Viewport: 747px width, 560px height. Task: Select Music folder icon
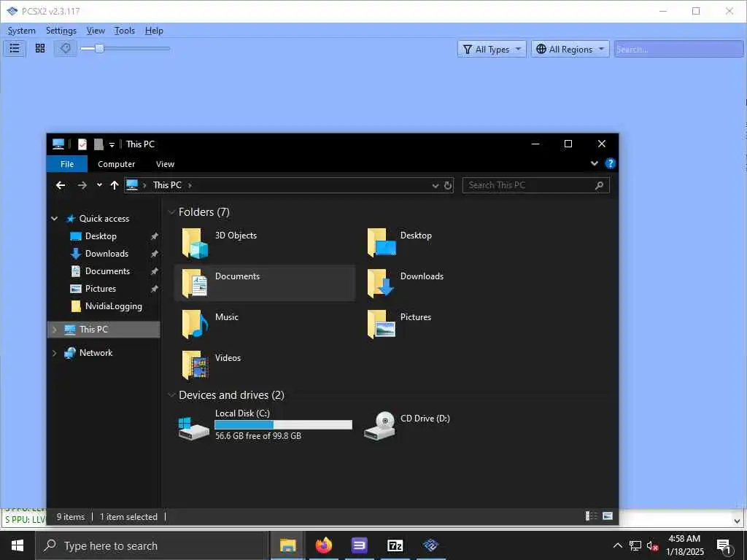click(x=195, y=324)
